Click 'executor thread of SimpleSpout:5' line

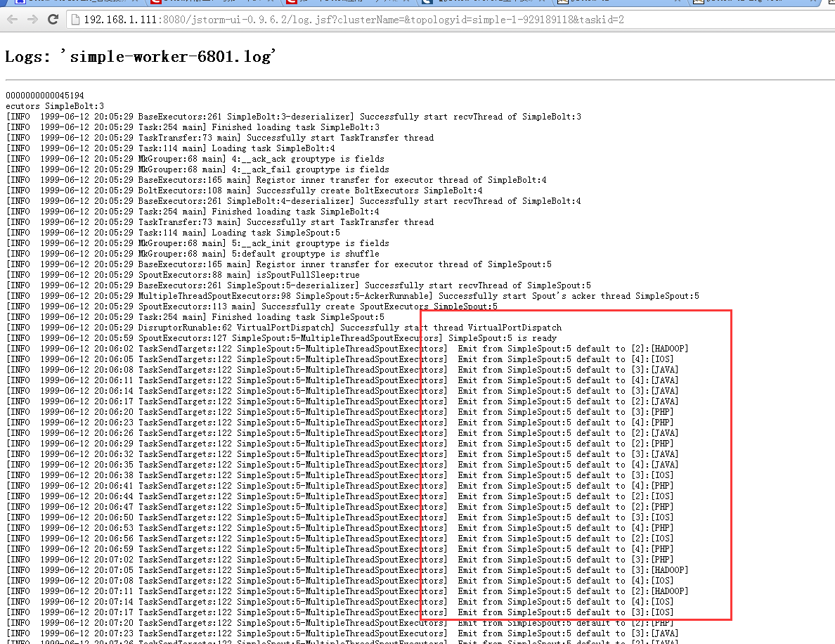pos(278,264)
